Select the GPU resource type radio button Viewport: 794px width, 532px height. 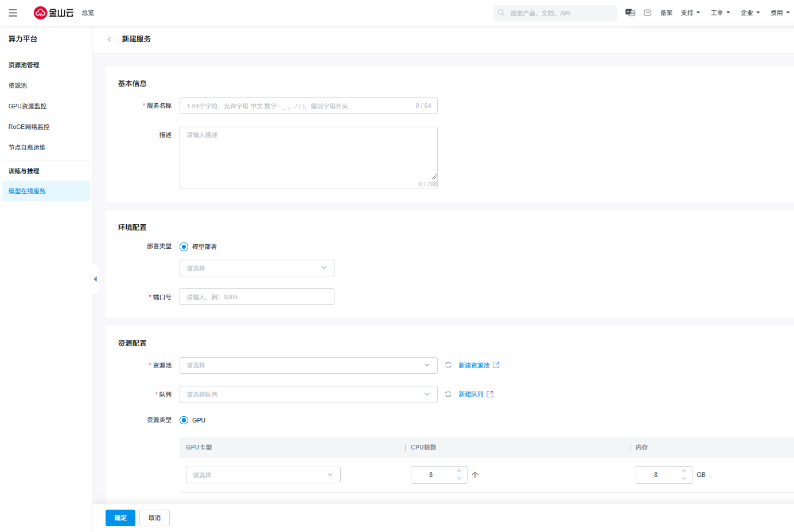[x=184, y=420]
